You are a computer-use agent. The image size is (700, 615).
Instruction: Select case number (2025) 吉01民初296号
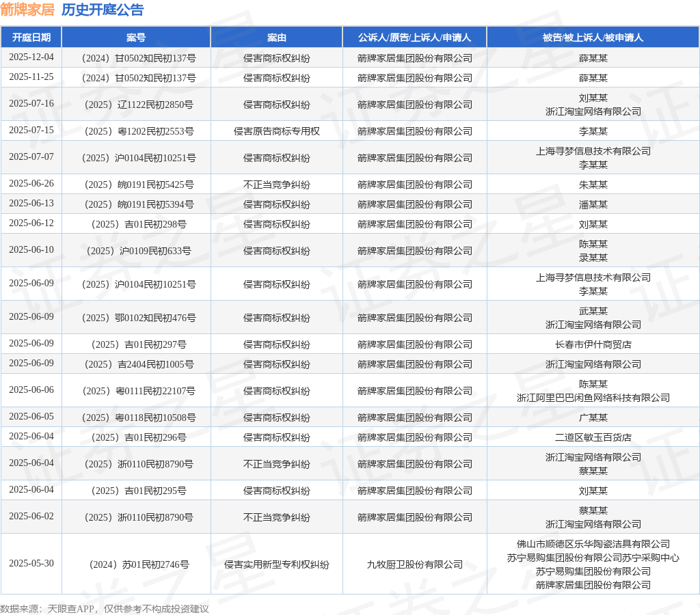point(139,438)
